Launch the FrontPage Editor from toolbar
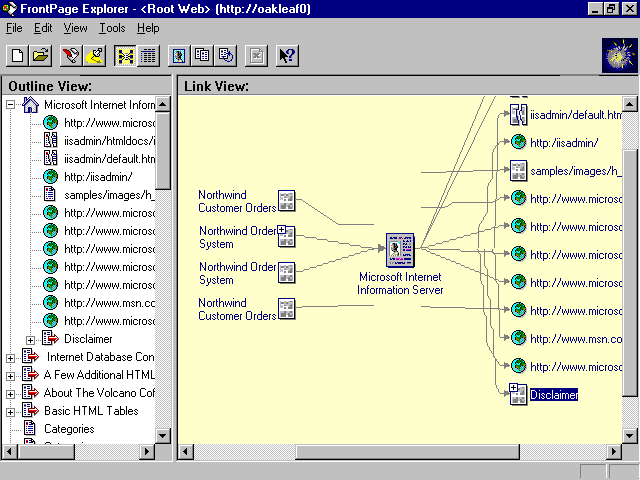The height and width of the screenshot is (480, 640). coord(71,55)
